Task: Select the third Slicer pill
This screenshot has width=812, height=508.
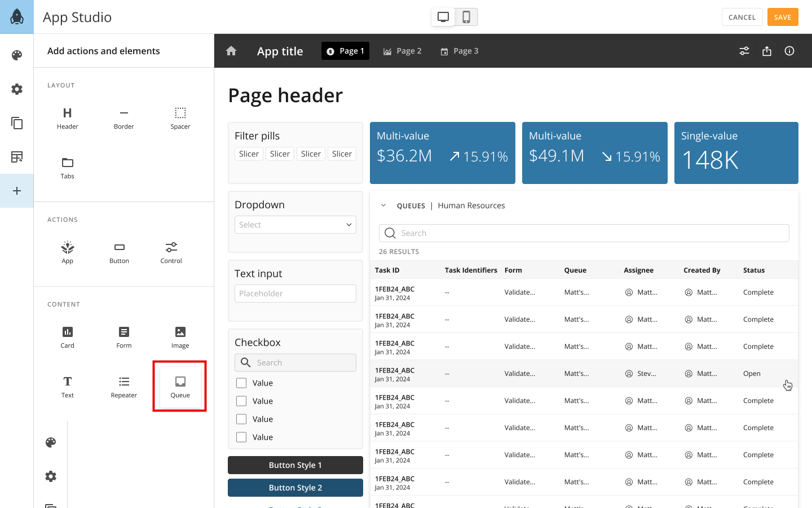Action: point(311,154)
